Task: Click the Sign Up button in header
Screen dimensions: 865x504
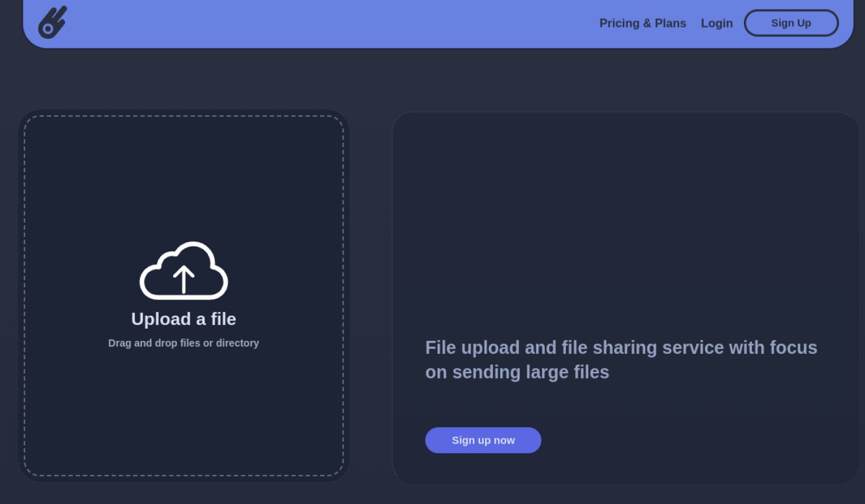Action: point(791,23)
